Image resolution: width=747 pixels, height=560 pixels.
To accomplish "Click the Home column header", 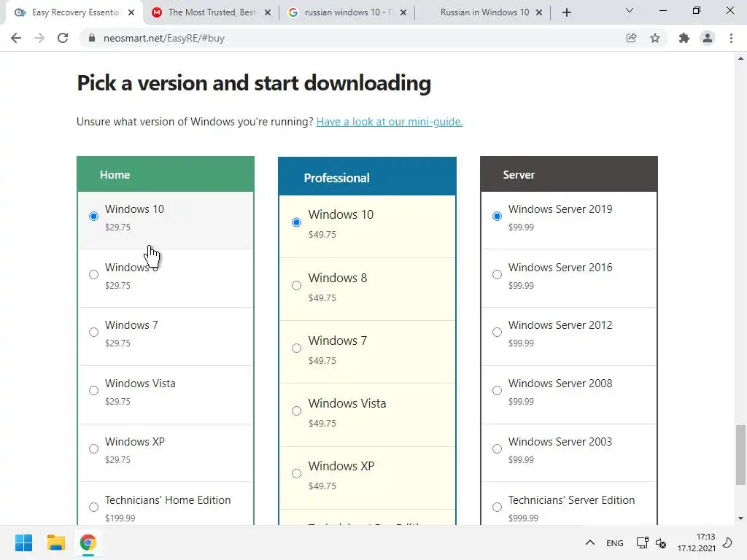I will [166, 174].
